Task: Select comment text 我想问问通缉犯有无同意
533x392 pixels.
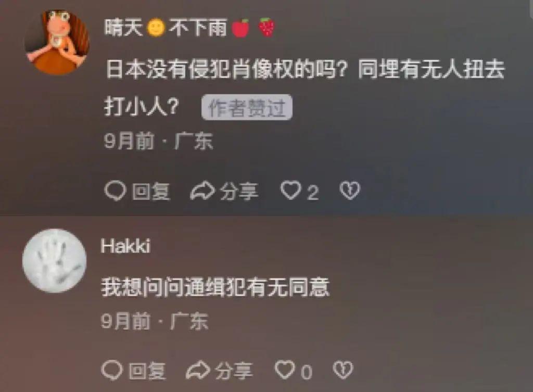Action: (215, 288)
